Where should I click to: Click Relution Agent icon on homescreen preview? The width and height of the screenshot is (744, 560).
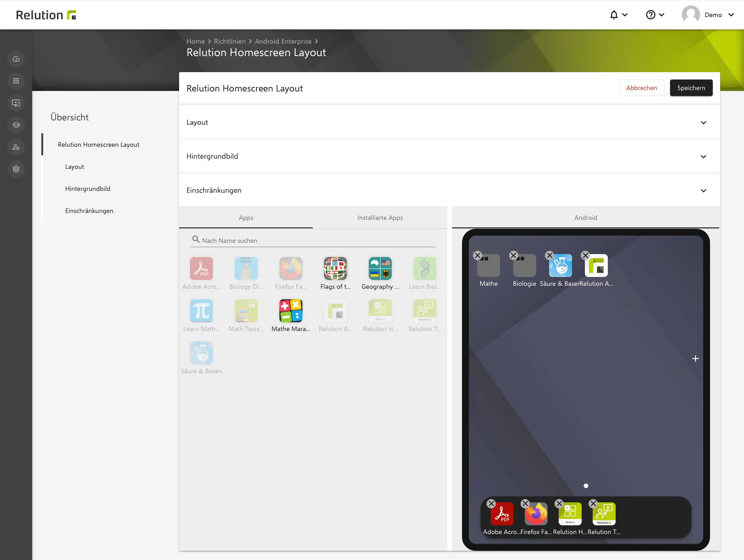(596, 266)
